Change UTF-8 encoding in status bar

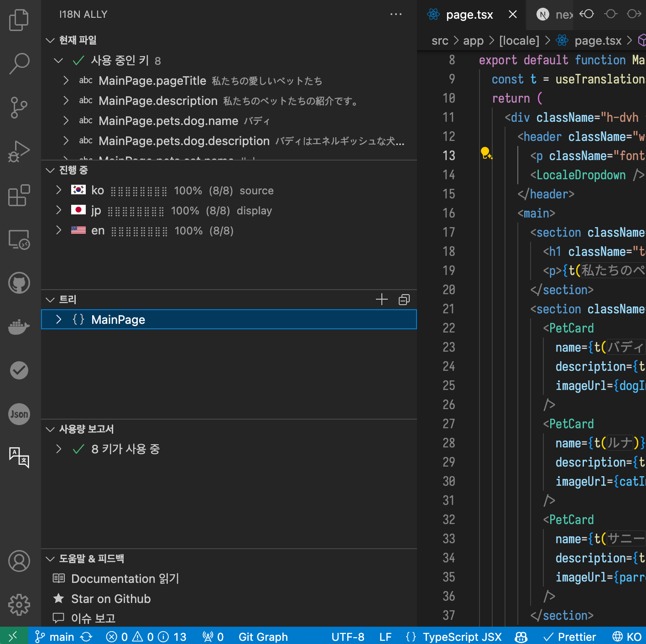point(348,637)
